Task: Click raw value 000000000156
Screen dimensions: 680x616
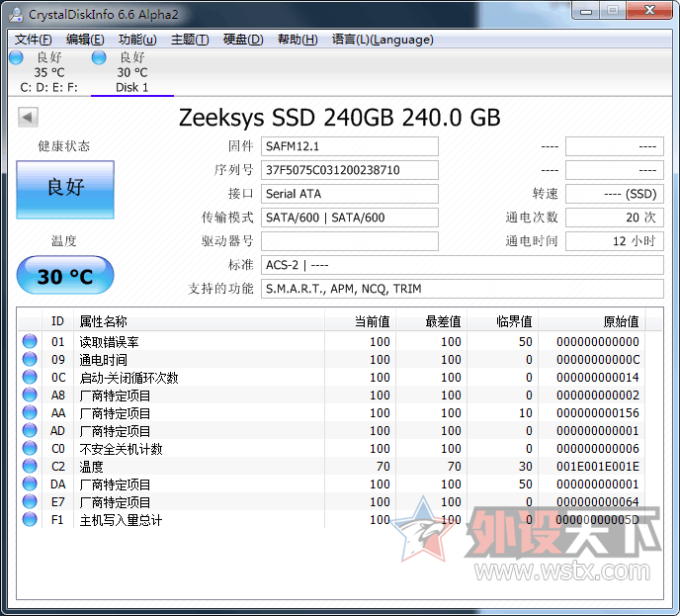Action: (x=598, y=413)
